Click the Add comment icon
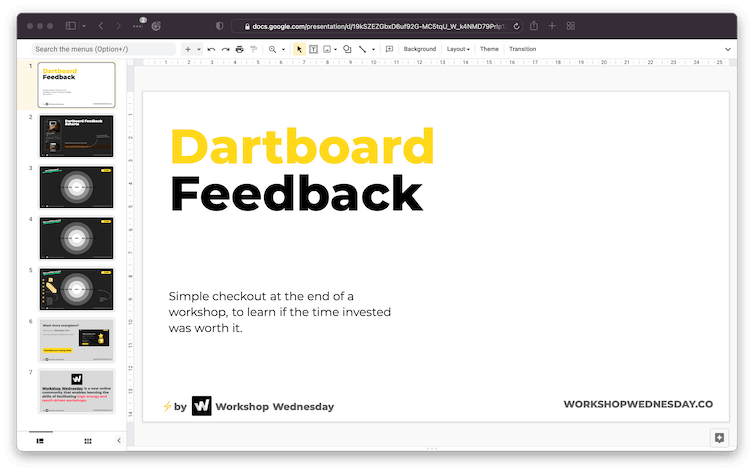Screen dimensions: 754x472 (389, 49)
